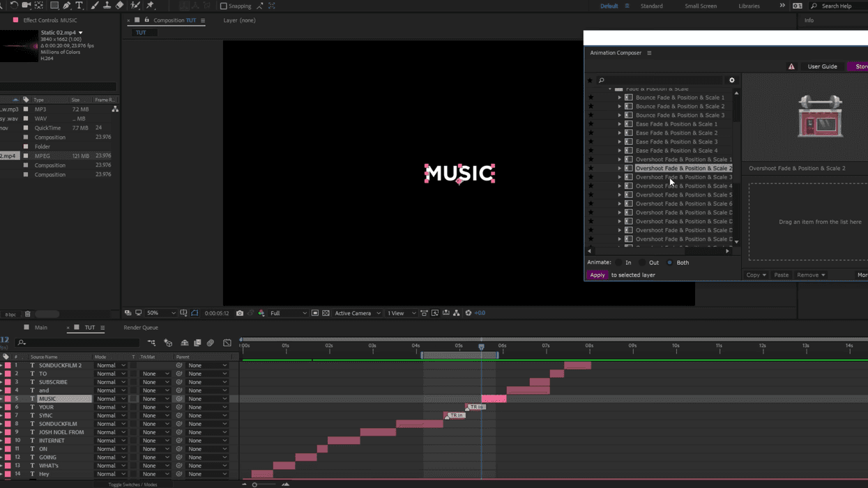Switch to the Libraries workspace

point(749,6)
